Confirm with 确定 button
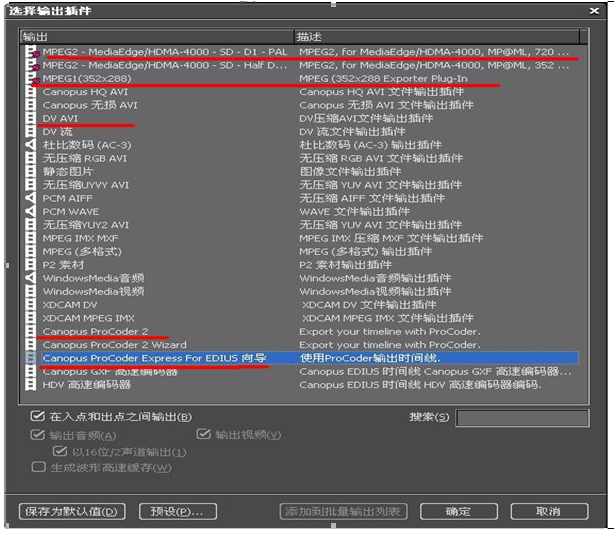Viewport: 614px width, 533px height. (x=459, y=511)
